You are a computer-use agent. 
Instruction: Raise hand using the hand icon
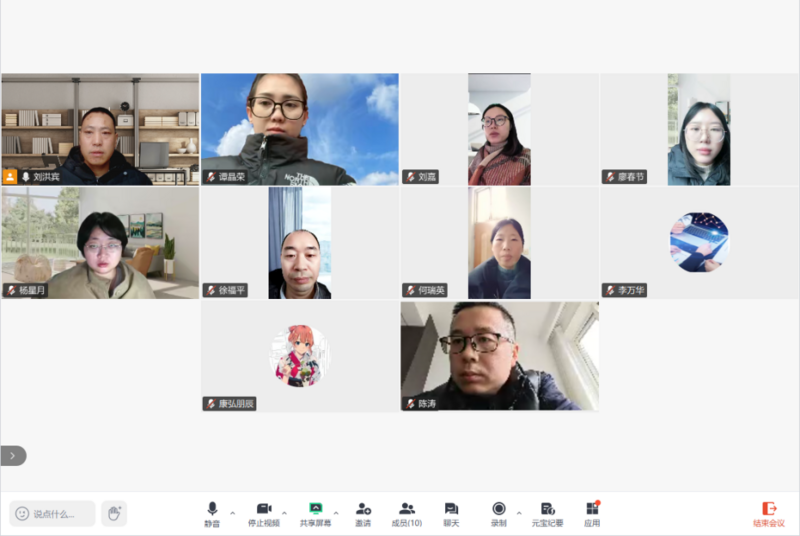114,514
